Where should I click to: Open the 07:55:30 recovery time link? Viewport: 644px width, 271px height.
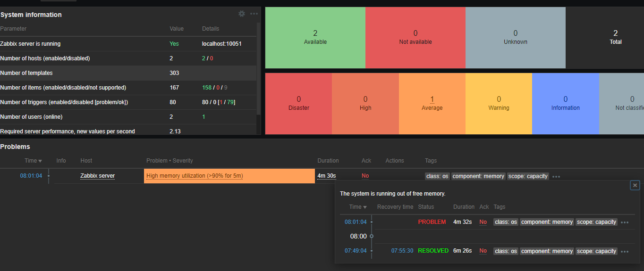402,251
